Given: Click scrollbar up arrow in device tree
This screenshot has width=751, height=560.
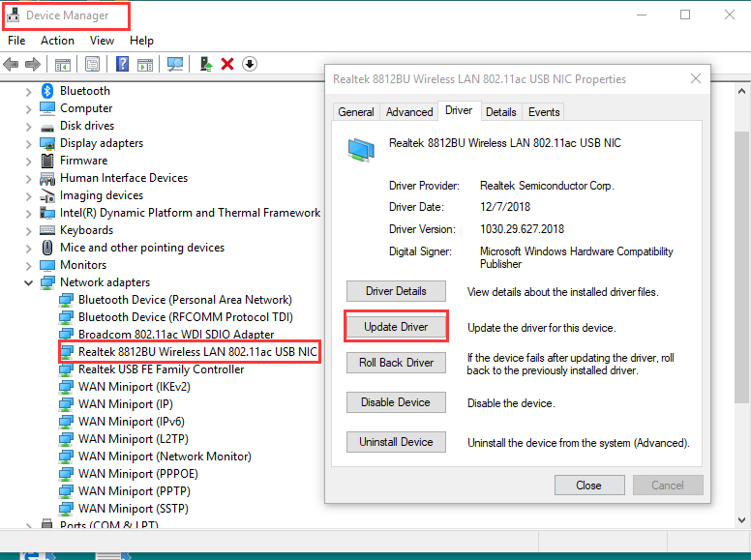Looking at the screenshot, I should [x=741, y=91].
